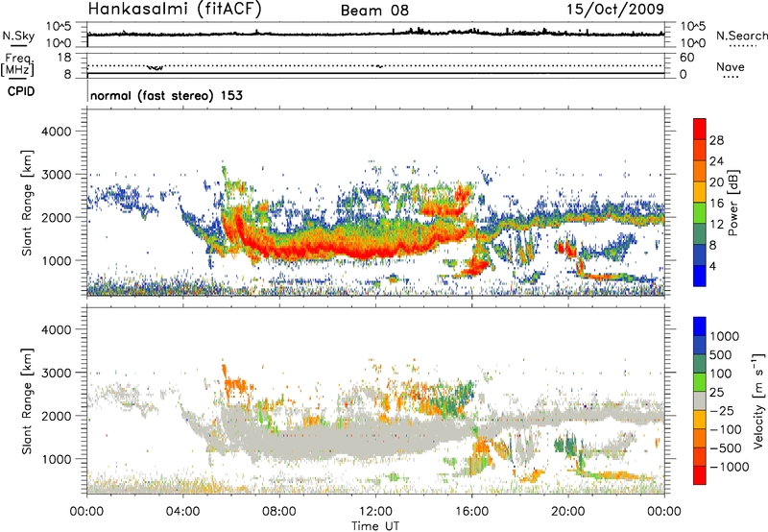
Task: Click the 08:00 time tick label
Action: tap(279, 512)
